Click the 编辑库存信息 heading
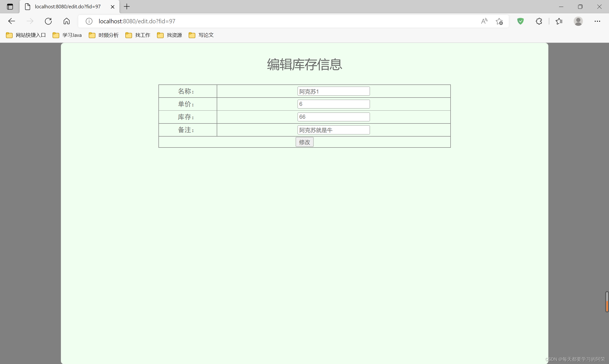The width and height of the screenshot is (609, 364). coord(305,64)
